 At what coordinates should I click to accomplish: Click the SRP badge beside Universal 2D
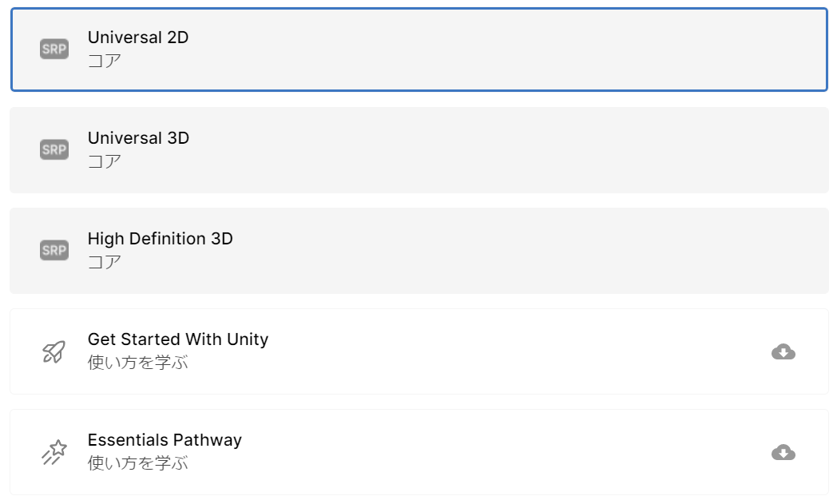coord(54,49)
